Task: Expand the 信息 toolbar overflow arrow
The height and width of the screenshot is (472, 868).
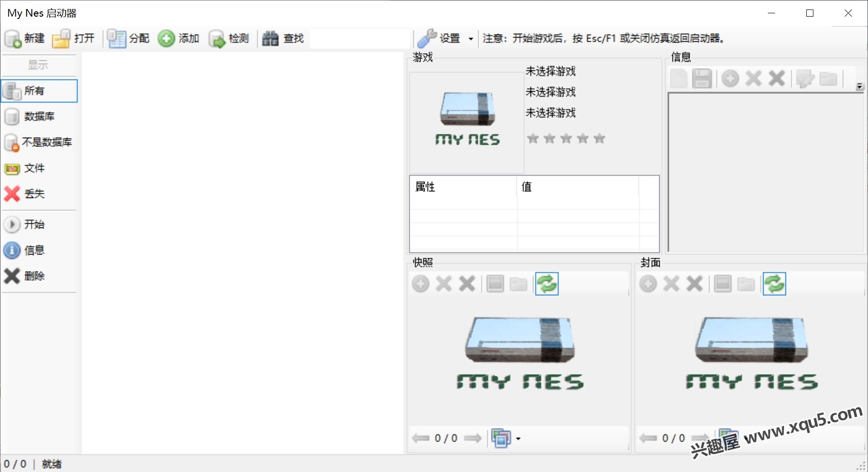Action: 859,86
